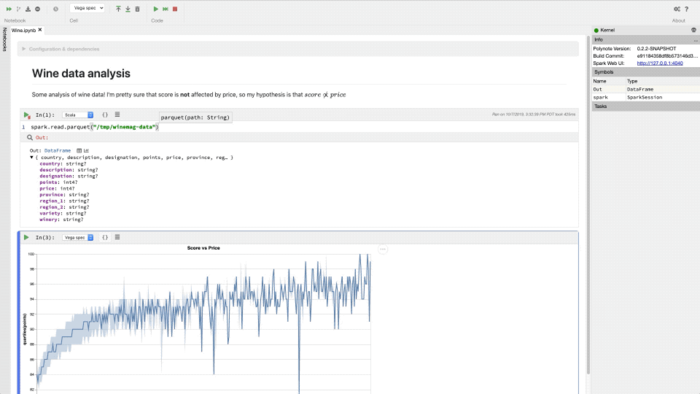Open the chart actions ellipsis button
Image resolution: width=700 pixels, height=394 pixels.
383,249
